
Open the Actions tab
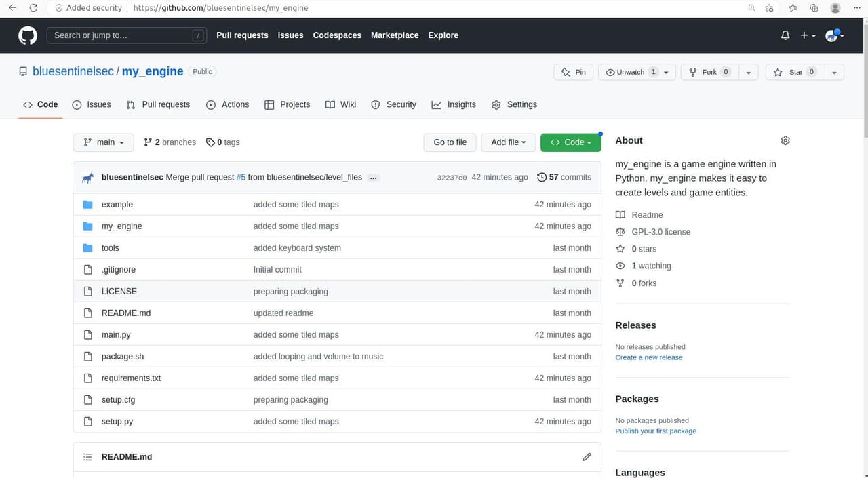pyautogui.click(x=228, y=104)
